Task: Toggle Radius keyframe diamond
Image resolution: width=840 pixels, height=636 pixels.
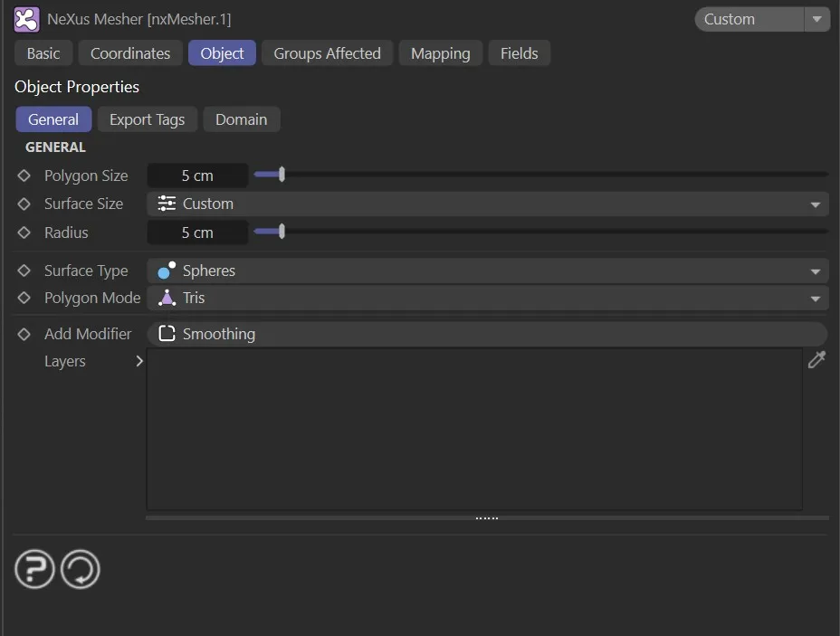Action: click(x=24, y=233)
